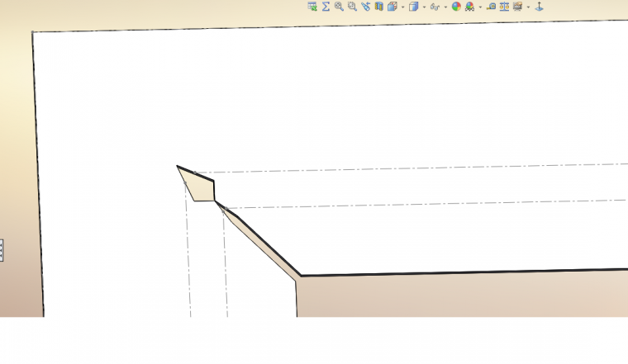
Task: Click the left panel splitter handle
Action: (x=2, y=250)
